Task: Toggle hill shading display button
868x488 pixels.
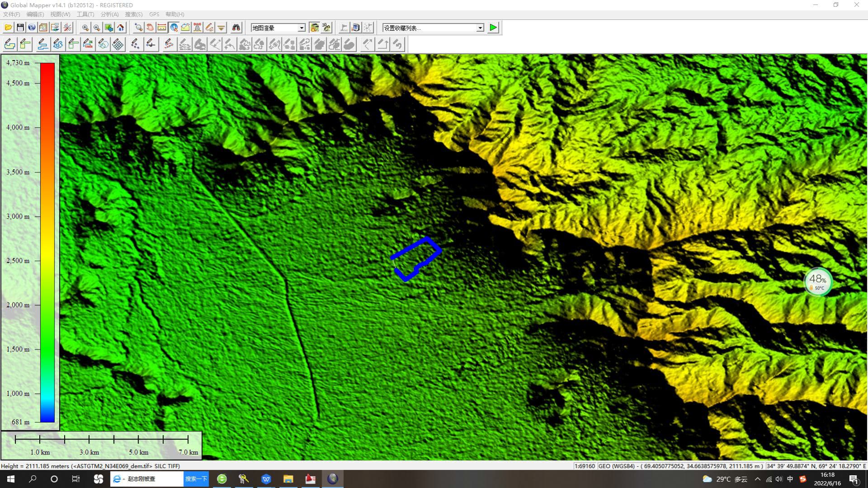Action: pyautogui.click(x=314, y=28)
